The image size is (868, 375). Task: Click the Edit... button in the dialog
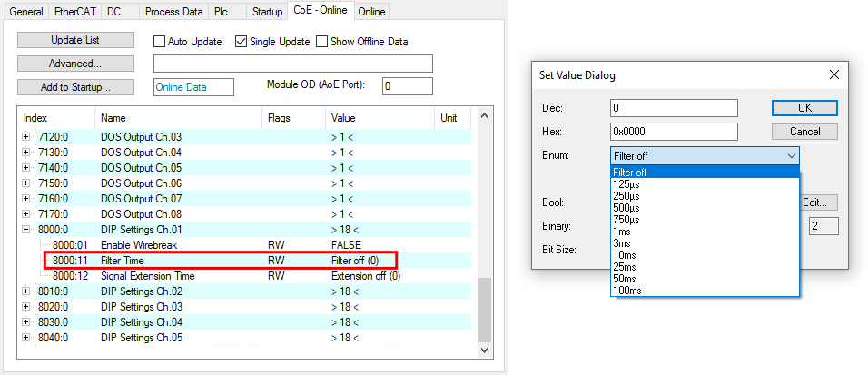point(819,202)
